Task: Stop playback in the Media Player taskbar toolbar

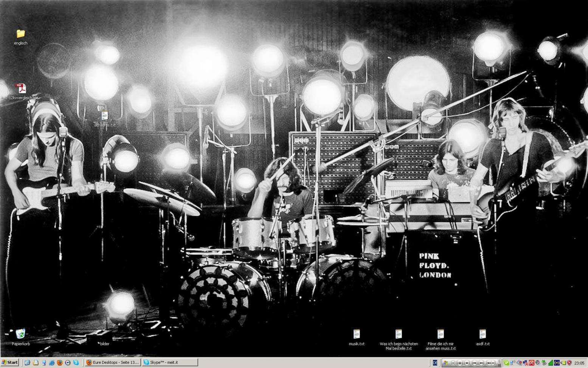Action: [467, 363]
